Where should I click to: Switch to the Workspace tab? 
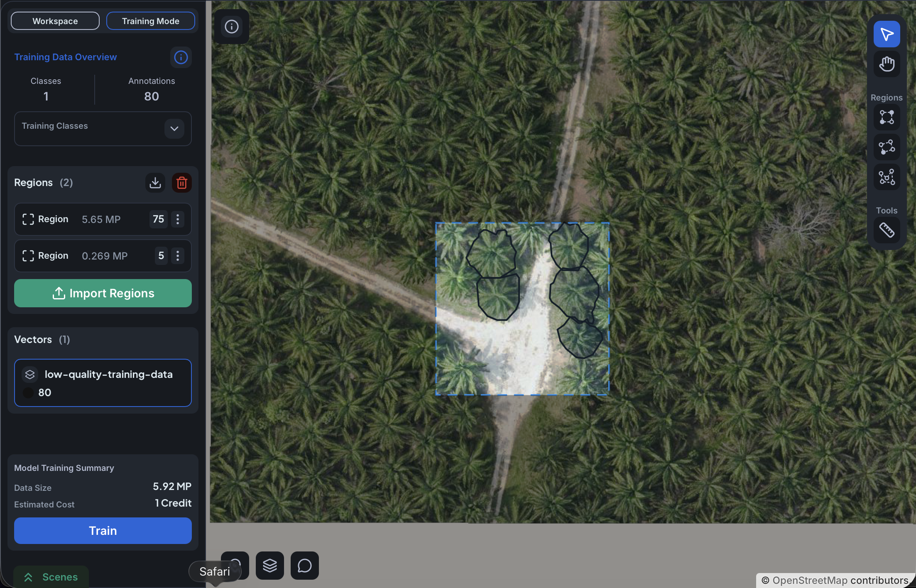[x=55, y=21]
